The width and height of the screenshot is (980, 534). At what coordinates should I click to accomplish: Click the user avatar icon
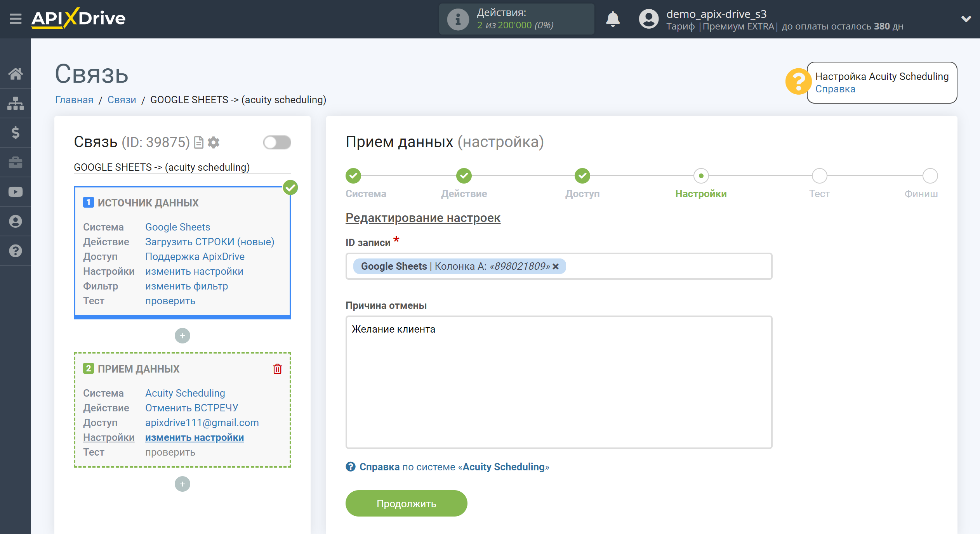click(648, 19)
